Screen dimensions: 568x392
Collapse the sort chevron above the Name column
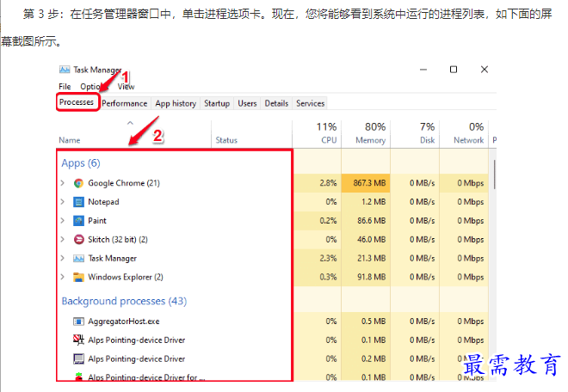click(131, 124)
